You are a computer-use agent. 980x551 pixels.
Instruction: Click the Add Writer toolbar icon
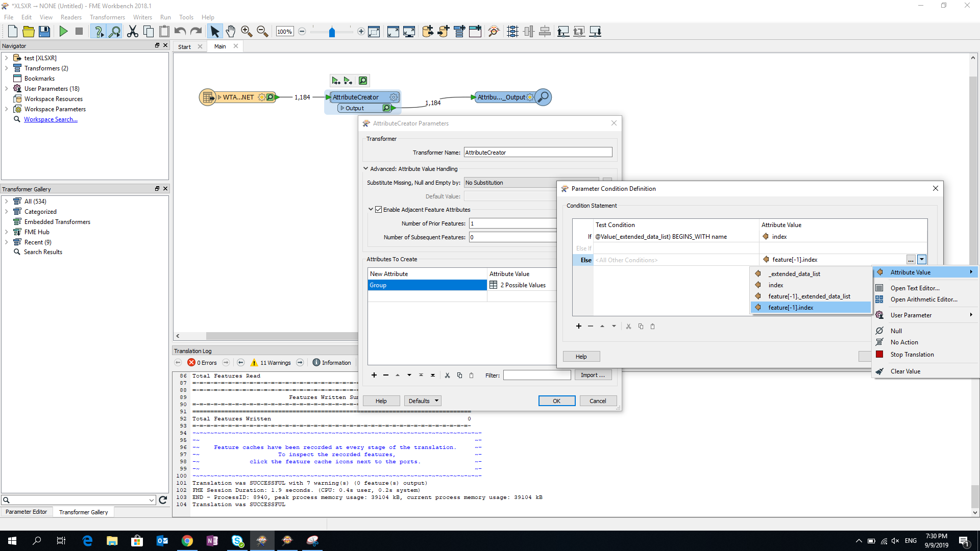click(x=444, y=32)
